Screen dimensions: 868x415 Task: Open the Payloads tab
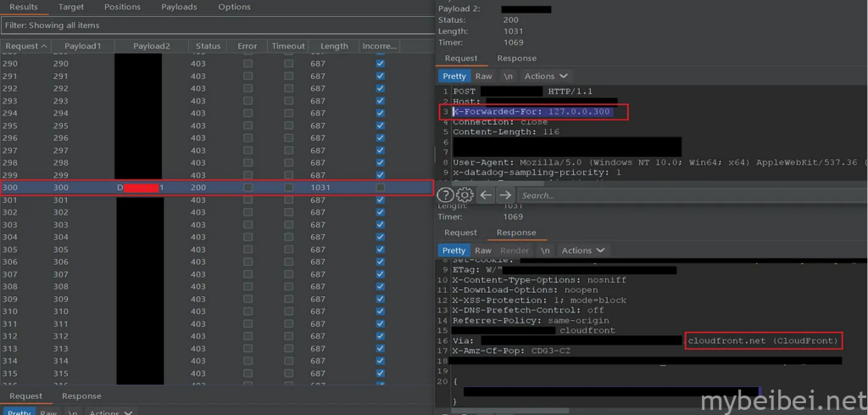click(x=179, y=7)
